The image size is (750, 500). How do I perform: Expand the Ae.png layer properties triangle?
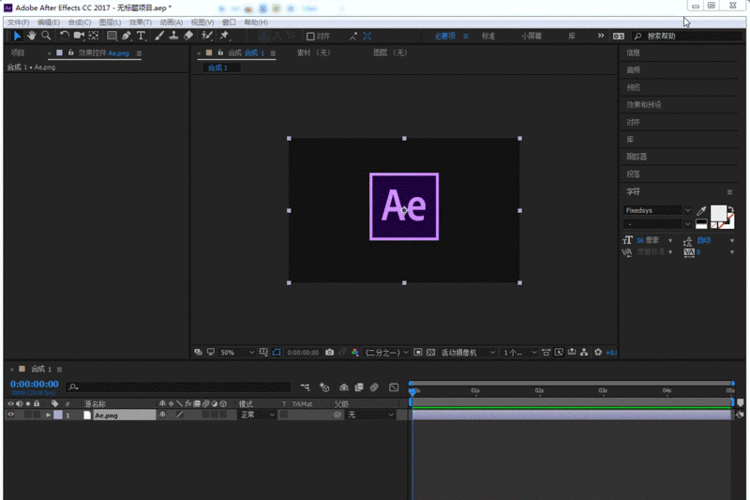coord(47,414)
